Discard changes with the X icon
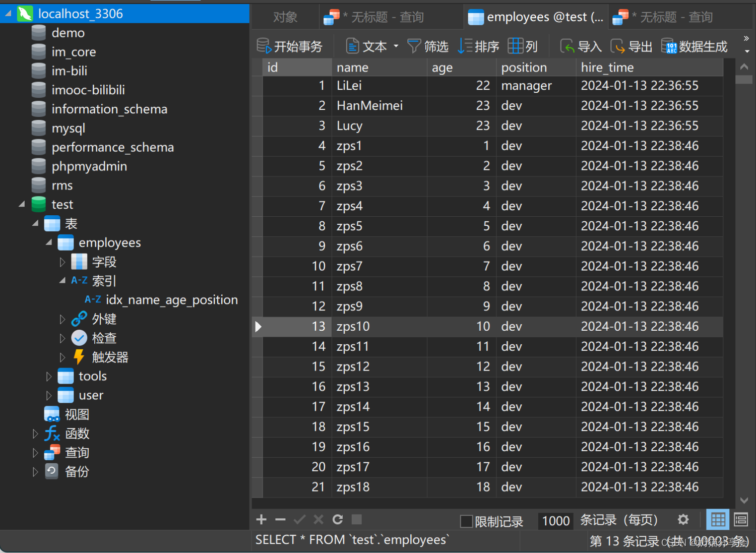The height and width of the screenshot is (553, 756). coord(319,519)
